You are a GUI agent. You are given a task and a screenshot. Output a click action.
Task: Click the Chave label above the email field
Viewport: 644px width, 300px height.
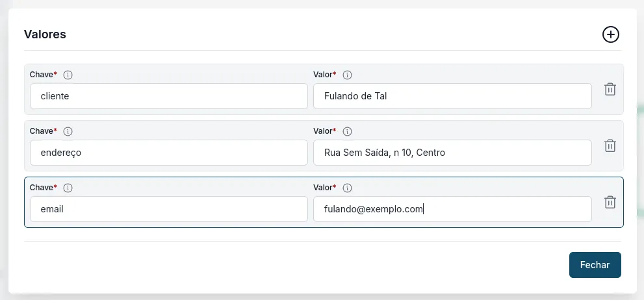pyautogui.click(x=43, y=188)
